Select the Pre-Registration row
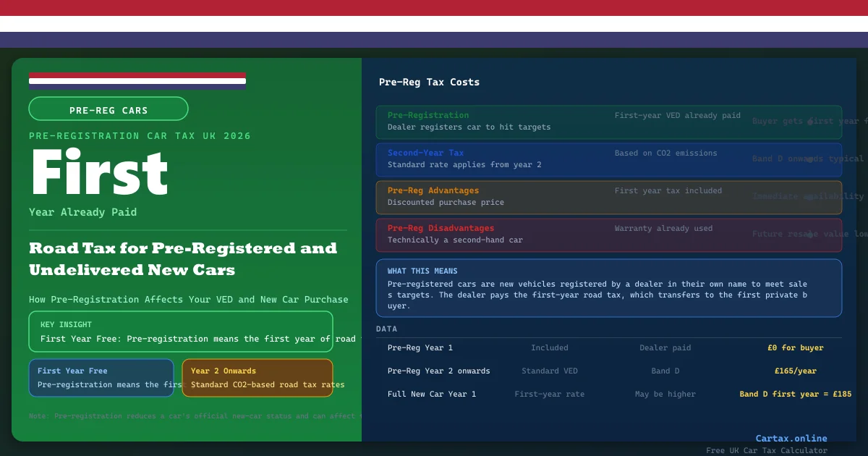Image resolution: width=868 pixels, height=456 pixels. coord(608,121)
